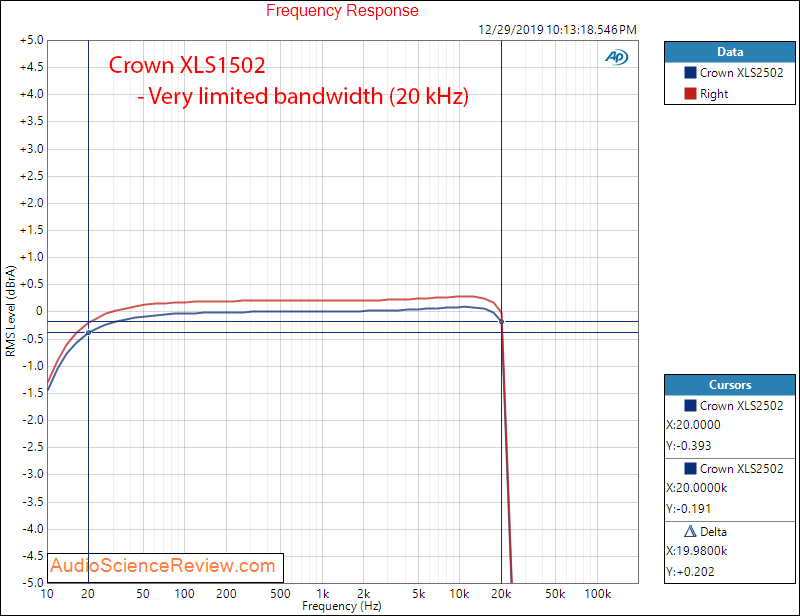Viewport: 800px width, 616px height.
Task: Click the Frequency Response graph title
Action: coord(342,11)
